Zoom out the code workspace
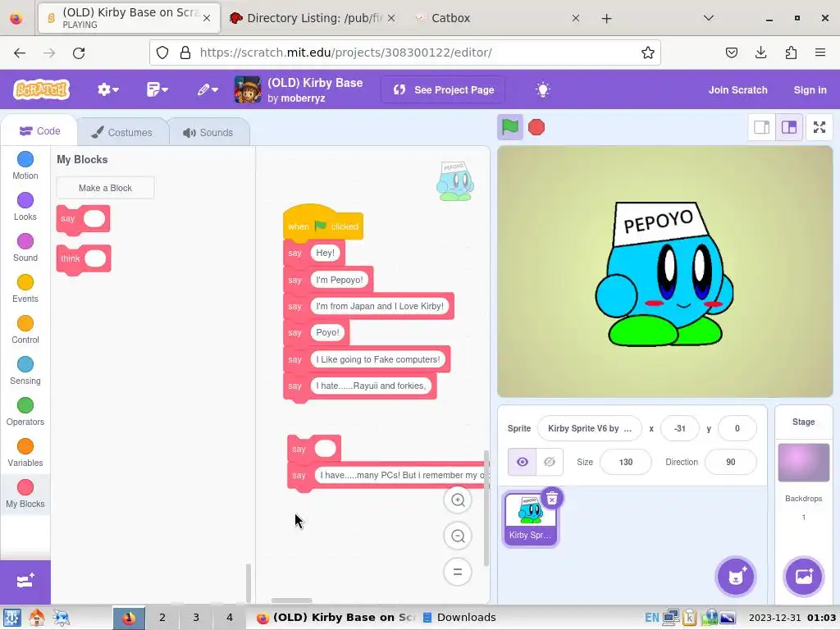This screenshot has height=630, width=840. tap(458, 536)
